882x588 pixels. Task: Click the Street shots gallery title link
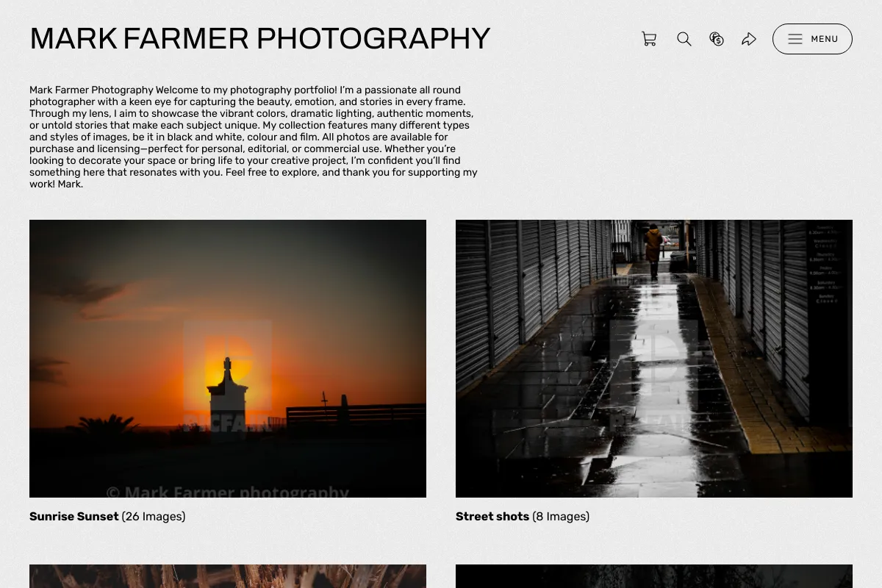pyautogui.click(x=492, y=517)
